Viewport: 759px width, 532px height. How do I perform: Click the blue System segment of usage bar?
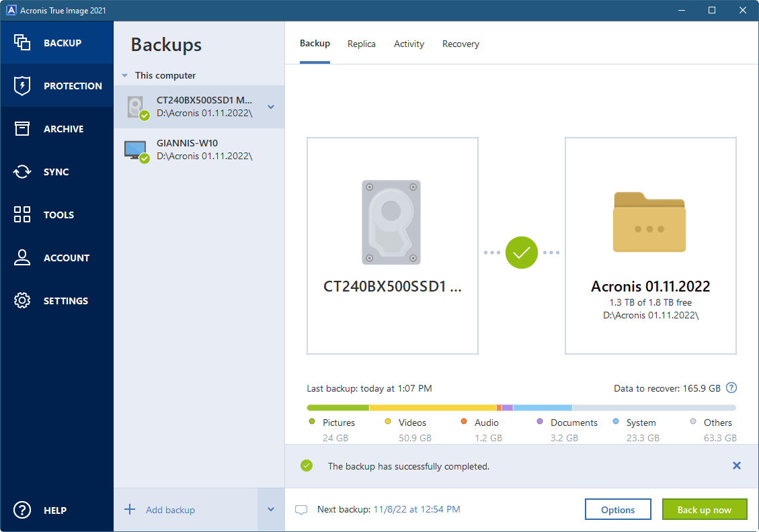[542, 408]
